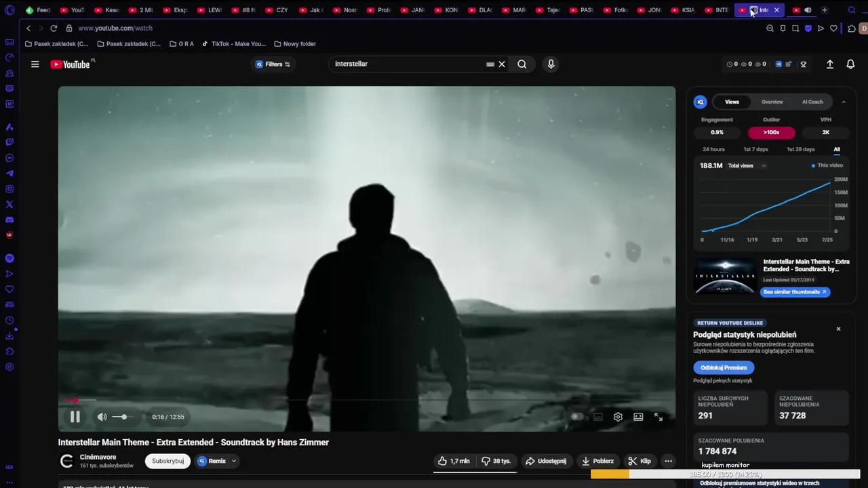Start voice search with the microphone

[551, 64]
